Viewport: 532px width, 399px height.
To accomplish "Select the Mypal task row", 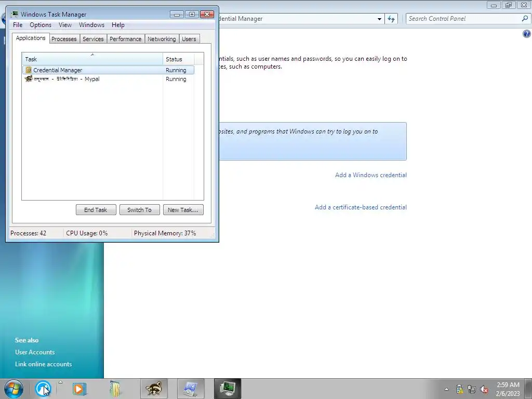I will click(108, 79).
